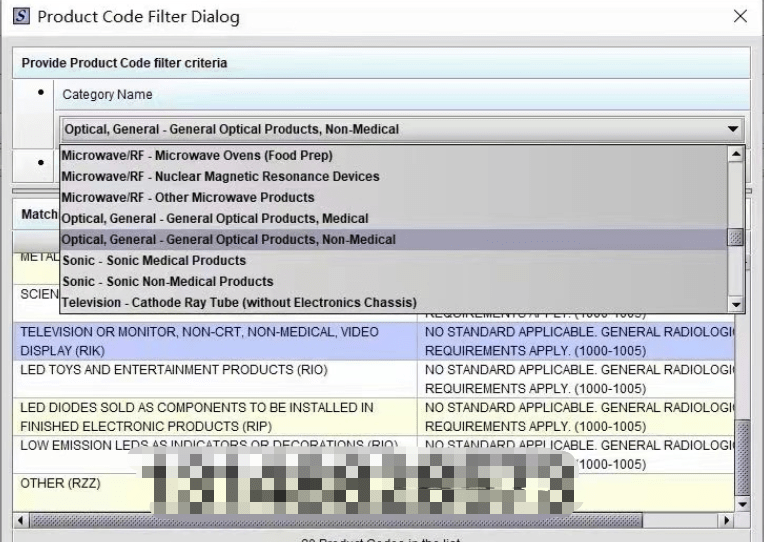
Task: Click the standard cell of TELEVISION OR MONITOR row
Action: pos(576,341)
